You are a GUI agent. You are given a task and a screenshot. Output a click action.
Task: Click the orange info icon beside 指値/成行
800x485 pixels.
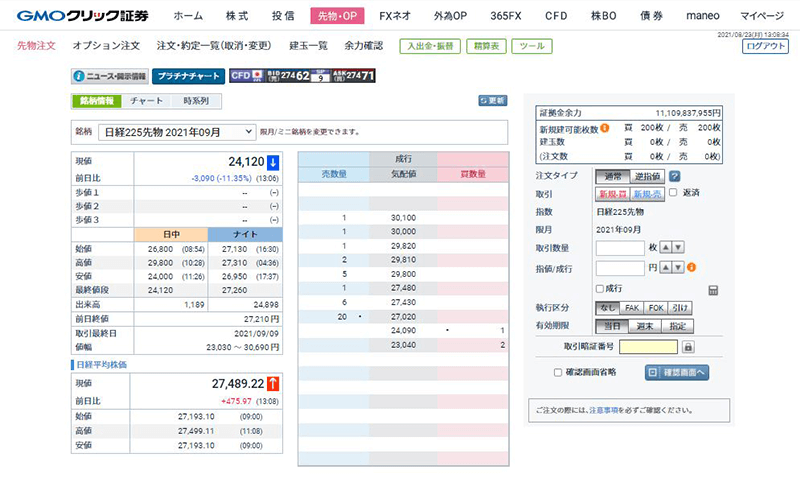pos(691,268)
